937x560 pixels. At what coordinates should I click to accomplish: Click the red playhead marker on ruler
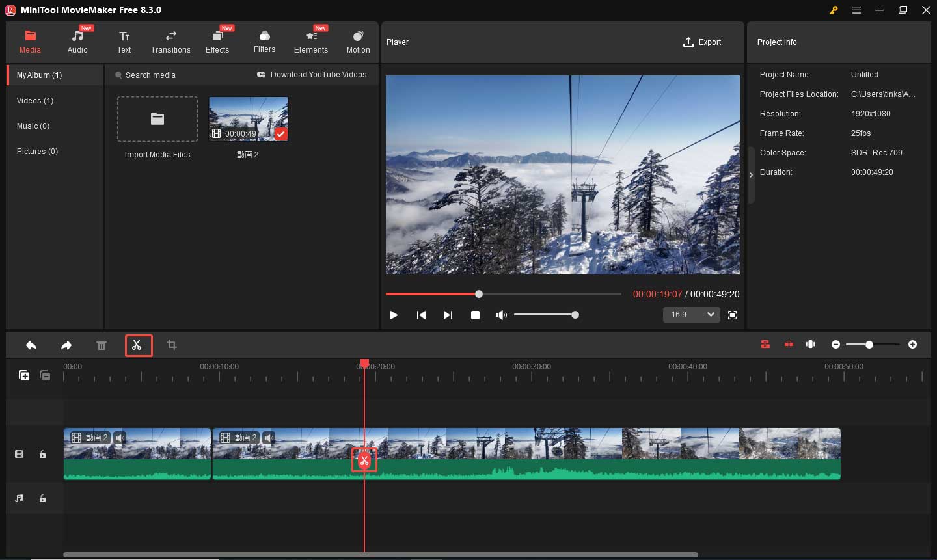[364, 364]
